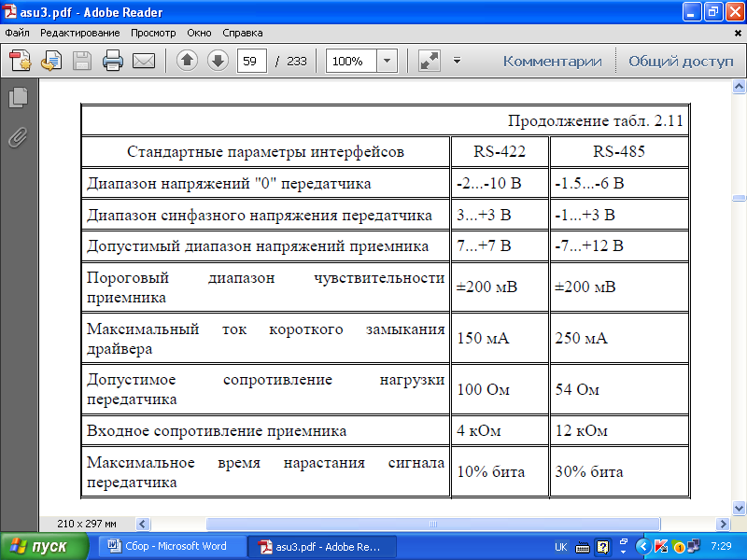747x560 pixels.
Task: Switch to Сбор - Microsoft Word taskbar button
Action: click(173, 546)
